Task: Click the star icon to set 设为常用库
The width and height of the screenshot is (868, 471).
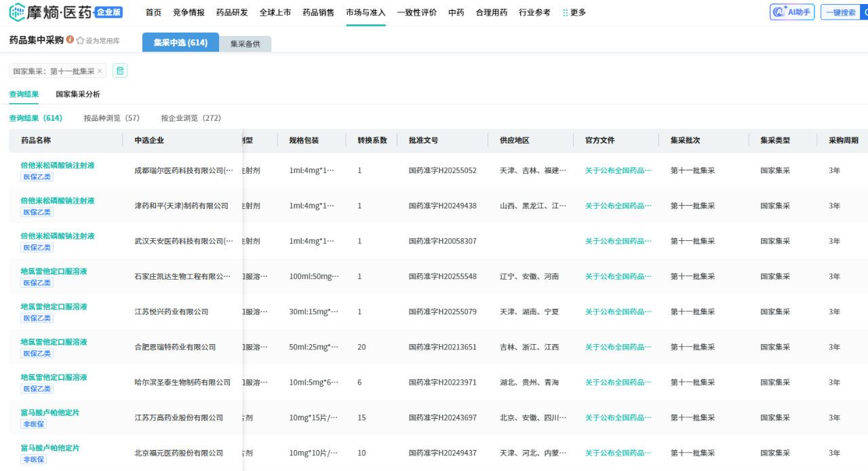Action: click(81, 41)
